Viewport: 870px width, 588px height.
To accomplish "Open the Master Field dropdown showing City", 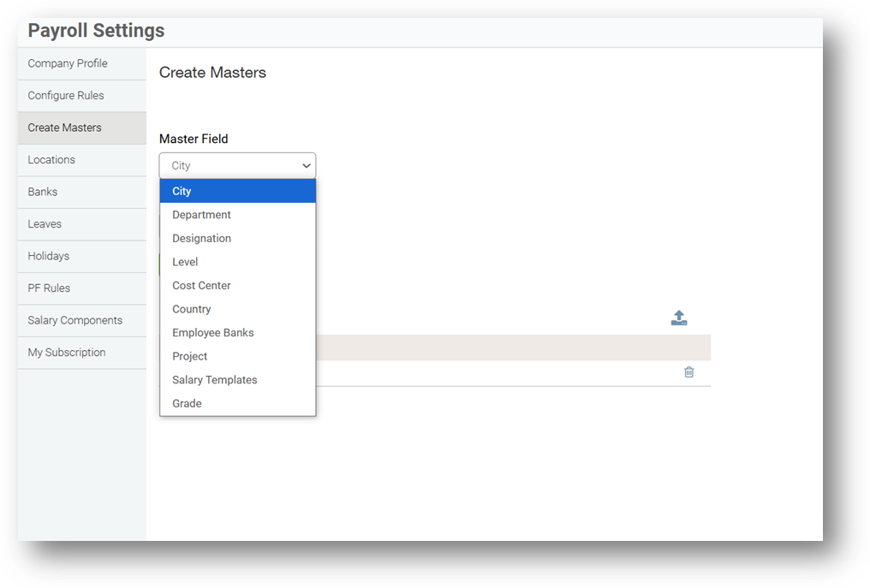I will pyautogui.click(x=237, y=165).
